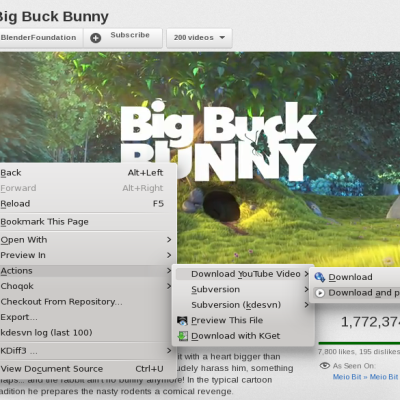Choose Bookmark This Page
This screenshot has width=400, height=400.
point(87,222)
